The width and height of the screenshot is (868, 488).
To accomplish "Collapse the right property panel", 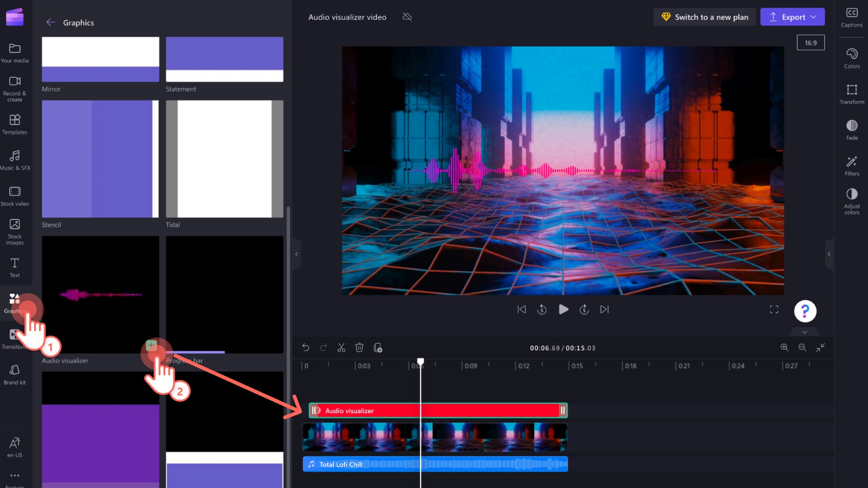I will coord(829,254).
